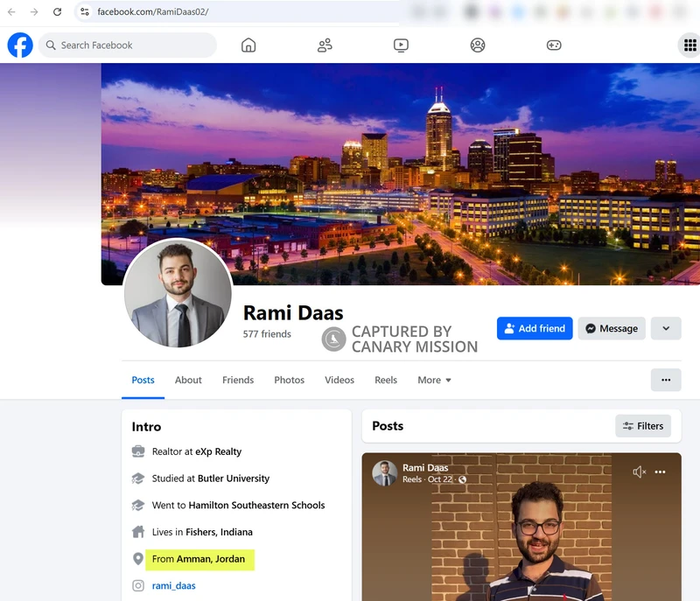The width and height of the screenshot is (700, 601).
Task: Open the Home feed icon
Action: click(248, 45)
